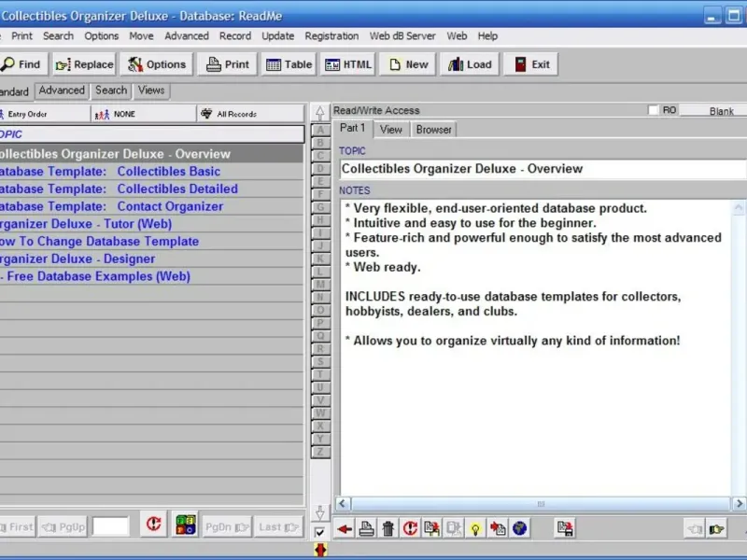Click the pointing hand next-record icon
Screen dimensions: 747x560
(716, 529)
